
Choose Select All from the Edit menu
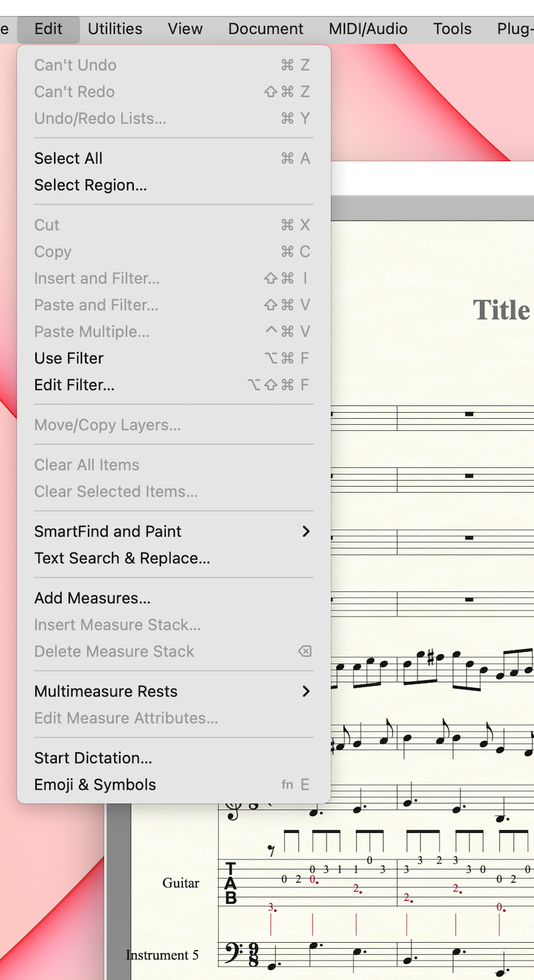(69, 158)
